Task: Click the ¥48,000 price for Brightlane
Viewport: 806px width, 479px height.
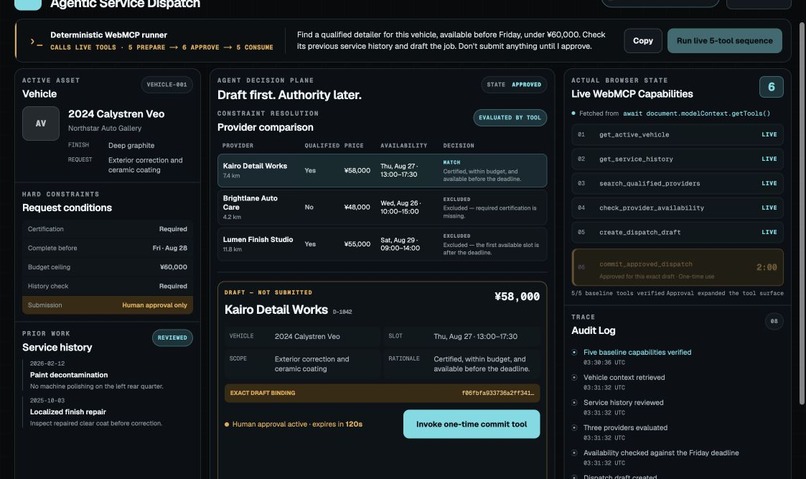Action: 357,207
